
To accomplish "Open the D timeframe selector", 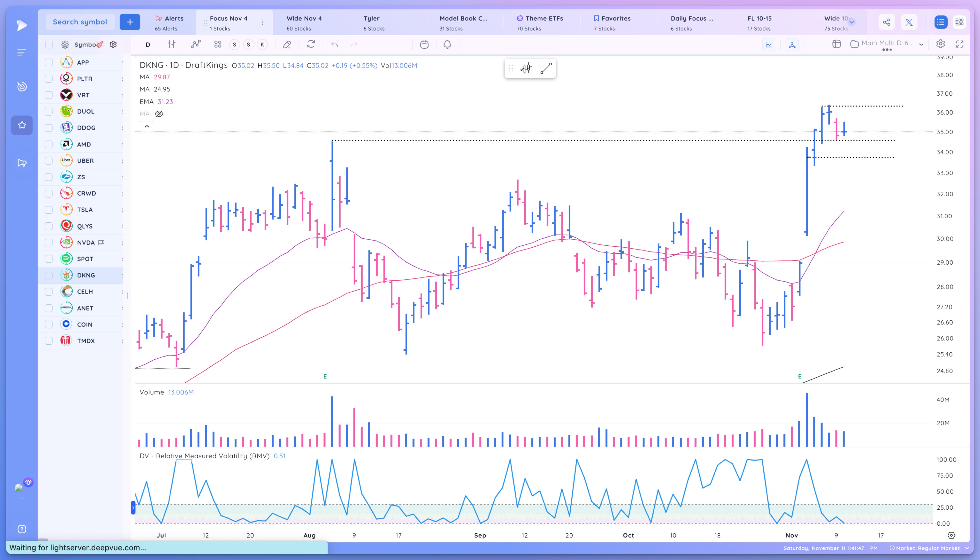I will click(148, 45).
